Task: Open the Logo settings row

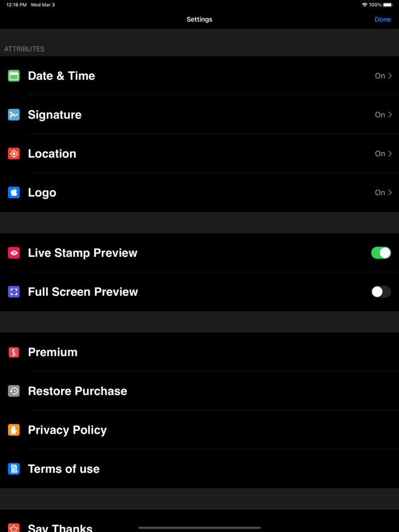Action: (x=199, y=193)
